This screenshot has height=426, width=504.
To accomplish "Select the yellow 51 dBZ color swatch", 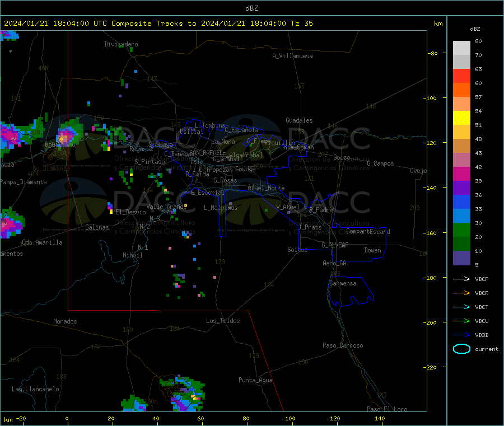I will coord(461,118).
